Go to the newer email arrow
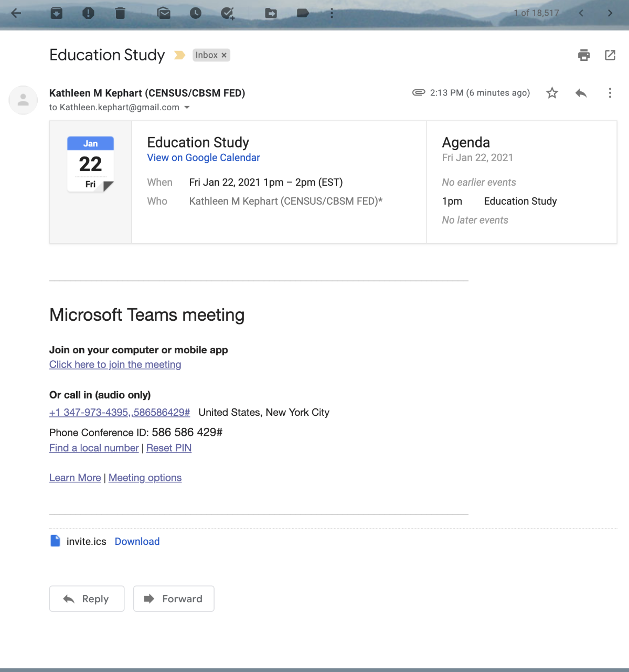 tap(581, 13)
